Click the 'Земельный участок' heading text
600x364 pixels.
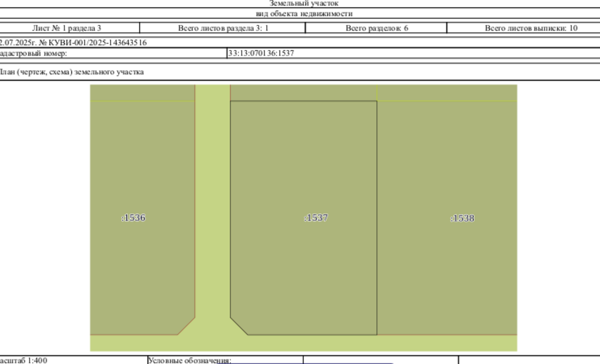click(304, 3)
